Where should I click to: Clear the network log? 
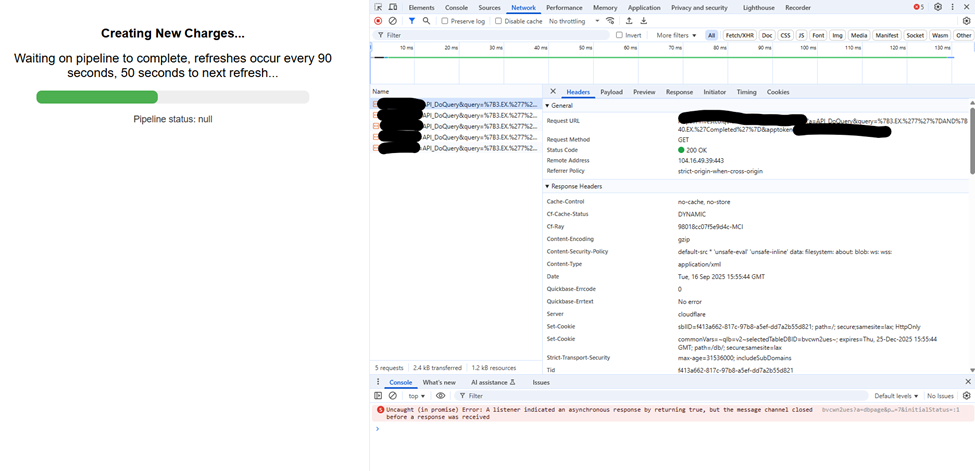[392, 21]
